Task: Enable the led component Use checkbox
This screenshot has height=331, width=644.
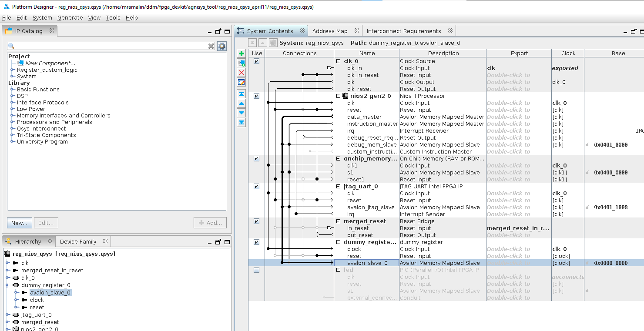Action: (x=256, y=270)
